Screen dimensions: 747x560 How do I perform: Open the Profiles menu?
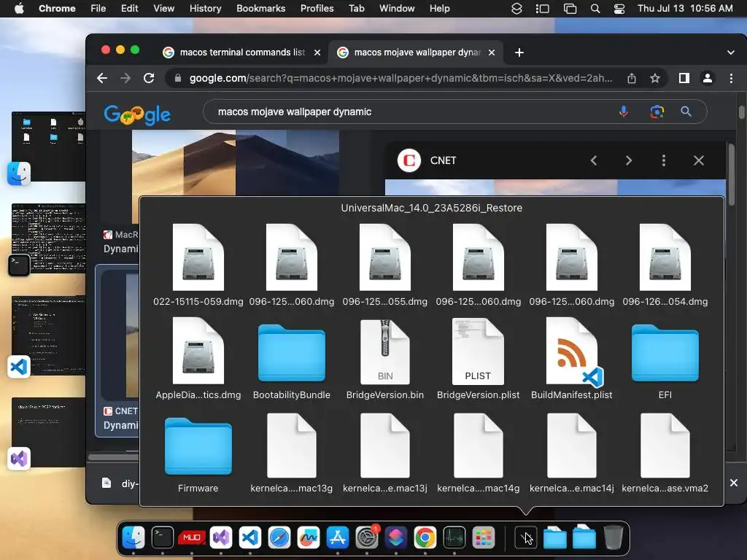(x=317, y=9)
